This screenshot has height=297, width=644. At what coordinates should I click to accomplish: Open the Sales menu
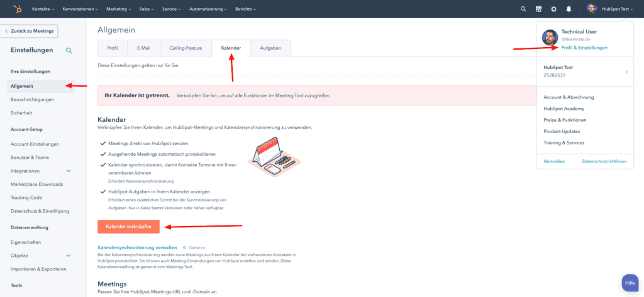click(x=147, y=9)
